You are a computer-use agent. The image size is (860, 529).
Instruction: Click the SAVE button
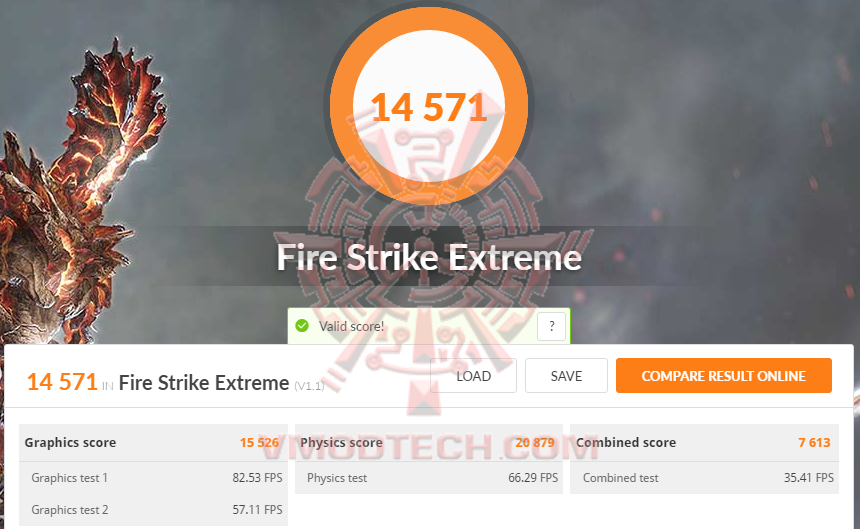pos(566,376)
